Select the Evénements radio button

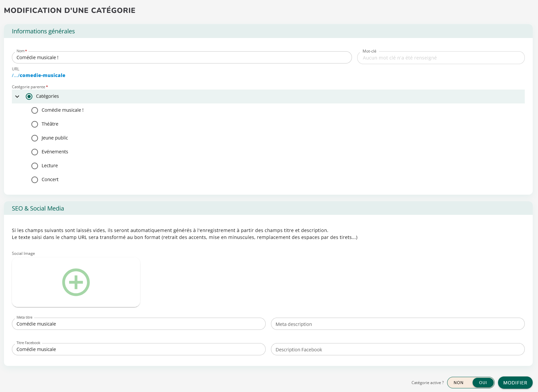35,152
